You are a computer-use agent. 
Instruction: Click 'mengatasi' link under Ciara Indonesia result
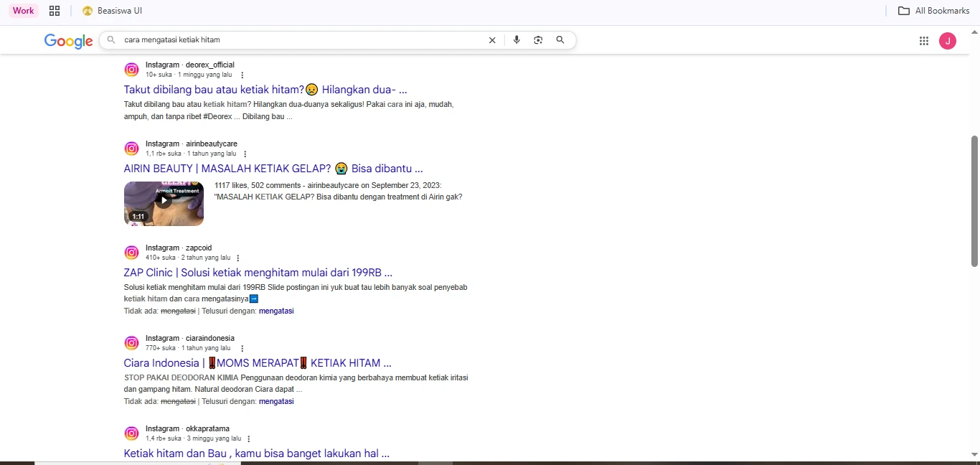[x=276, y=401]
